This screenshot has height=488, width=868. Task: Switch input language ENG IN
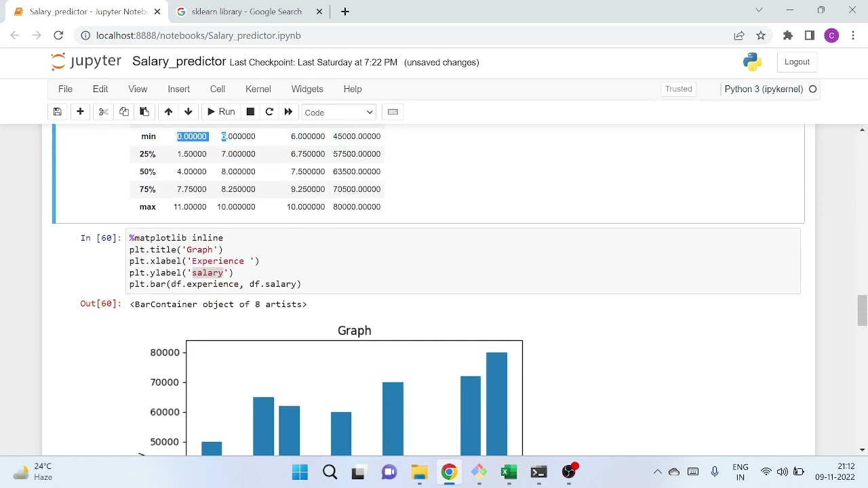coord(740,472)
